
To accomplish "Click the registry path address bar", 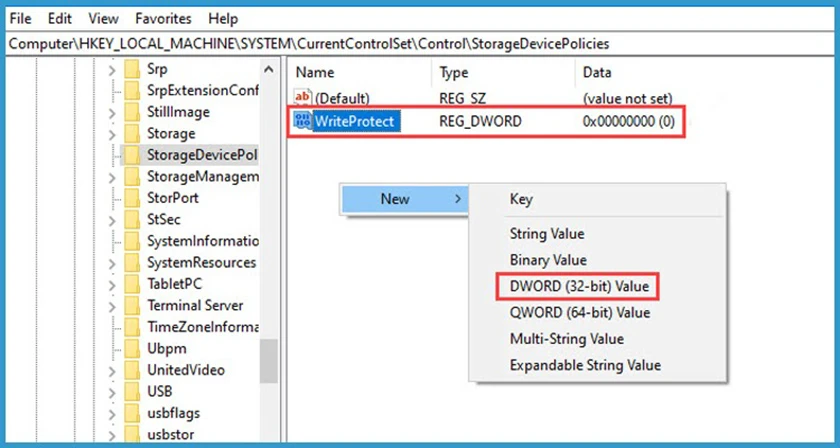I will point(420,44).
